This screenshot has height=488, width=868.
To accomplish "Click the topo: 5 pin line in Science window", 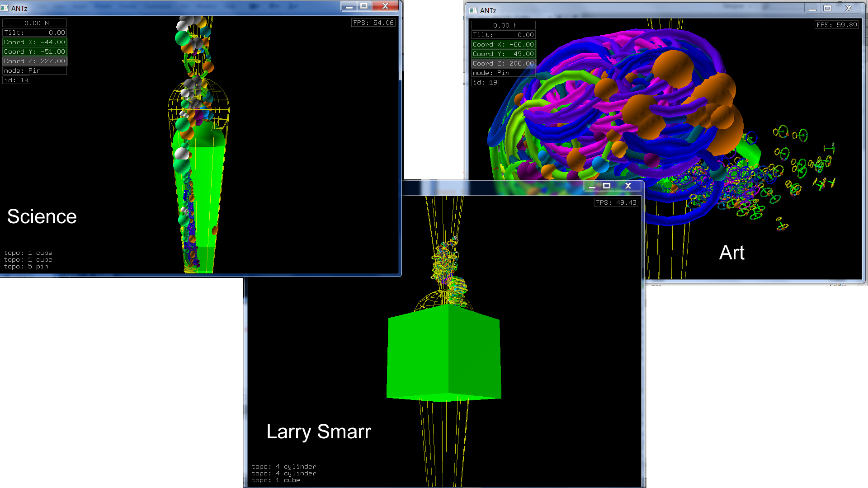I will coord(26,267).
